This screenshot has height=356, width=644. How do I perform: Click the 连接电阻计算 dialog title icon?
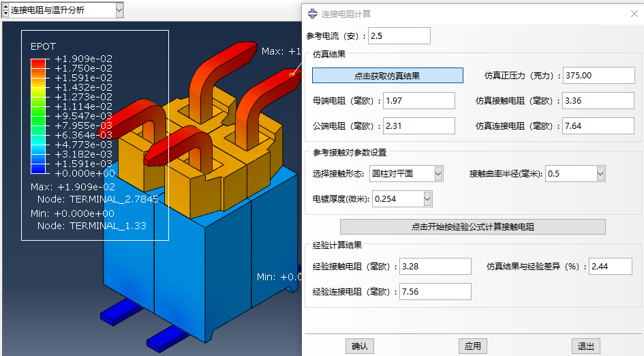313,14
